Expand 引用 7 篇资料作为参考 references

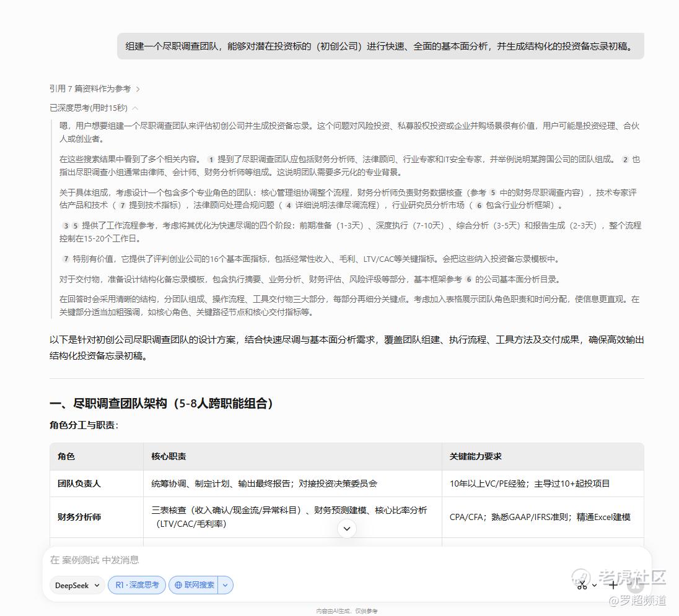(x=94, y=89)
